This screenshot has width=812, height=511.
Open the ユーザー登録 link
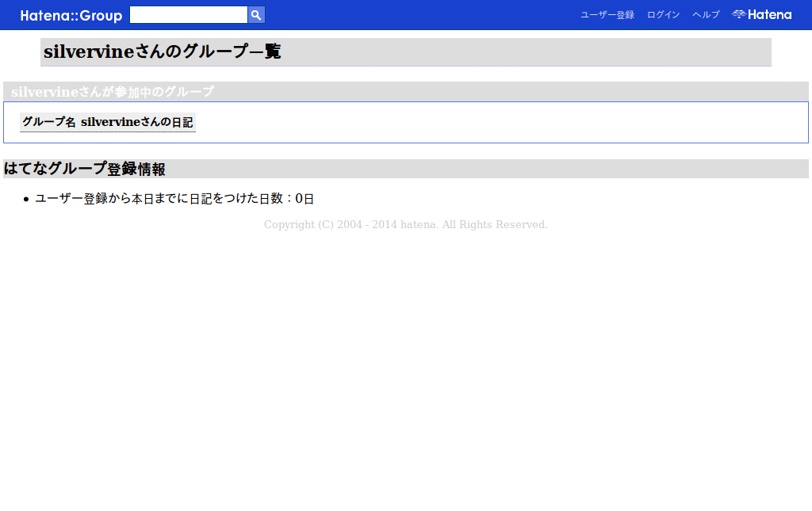click(607, 15)
